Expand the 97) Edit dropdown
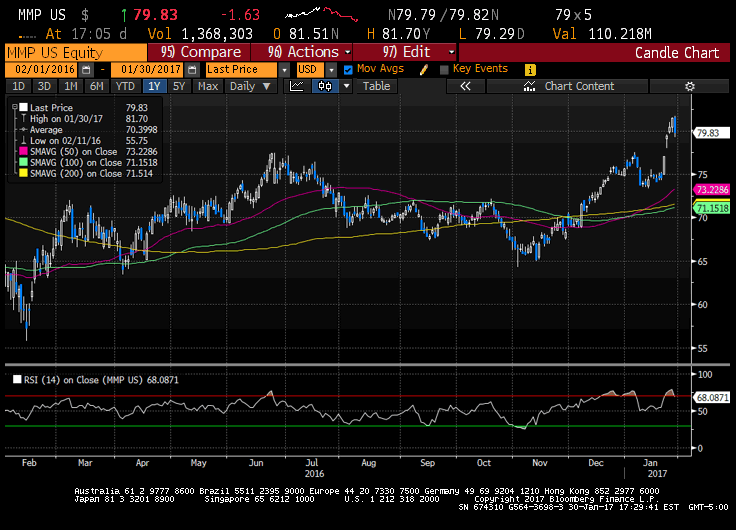Image resolution: width=736 pixels, height=530 pixels. pyautogui.click(x=452, y=52)
